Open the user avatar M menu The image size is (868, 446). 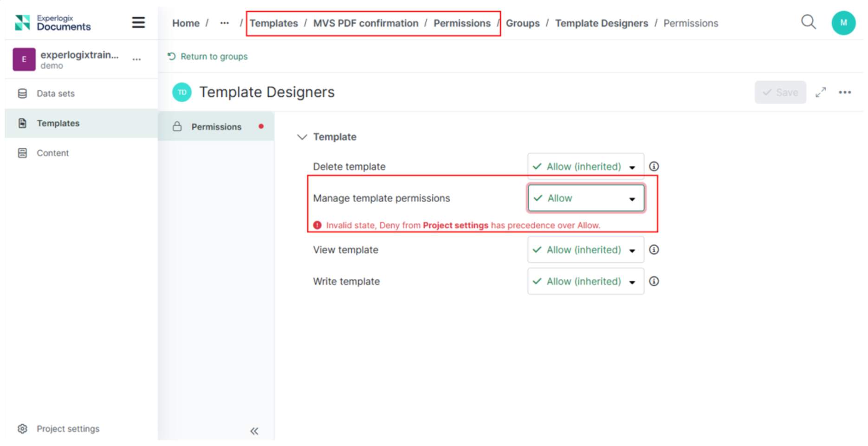(843, 23)
